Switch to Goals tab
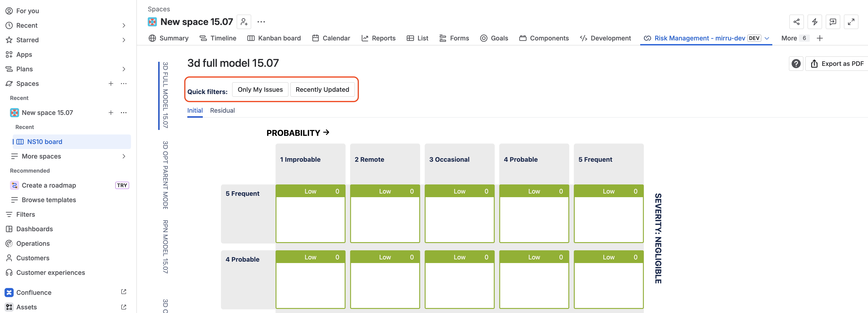868x313 pixels. click(494, 38)
